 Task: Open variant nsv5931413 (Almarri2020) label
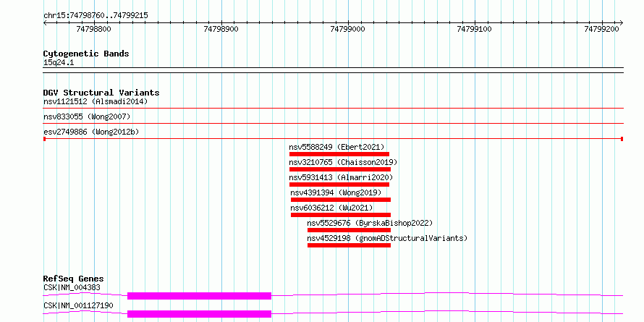click(x=341, y=177)
